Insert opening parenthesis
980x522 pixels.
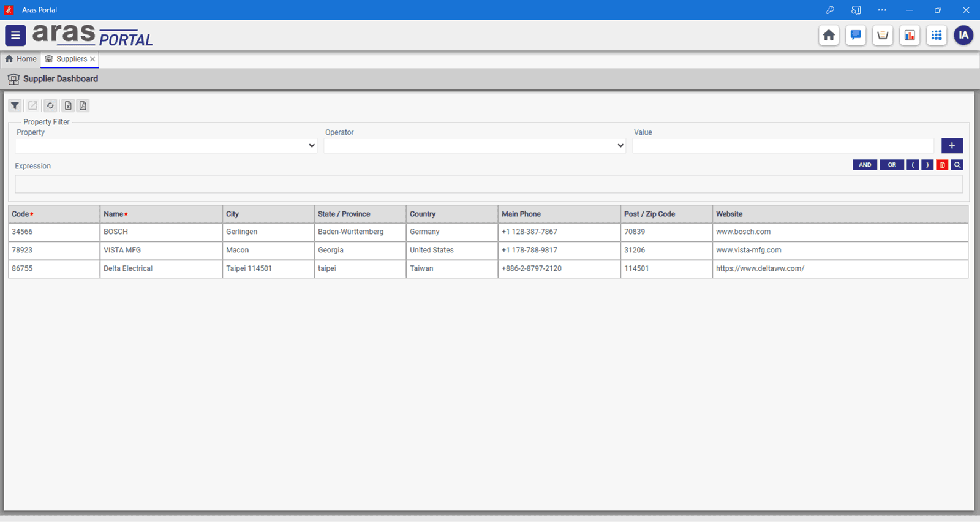[x=913, y=165]
